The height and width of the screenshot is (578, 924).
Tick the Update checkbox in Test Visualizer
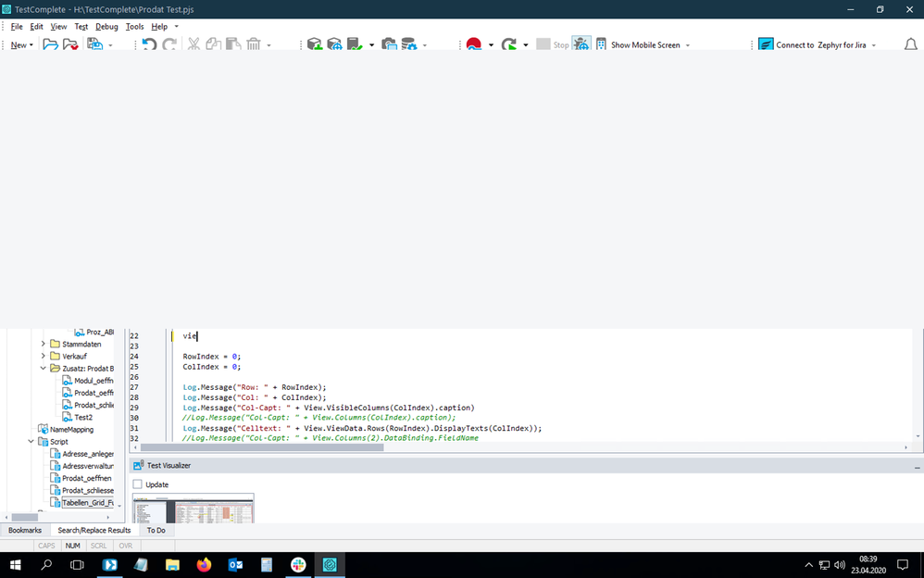pos(138,484)
